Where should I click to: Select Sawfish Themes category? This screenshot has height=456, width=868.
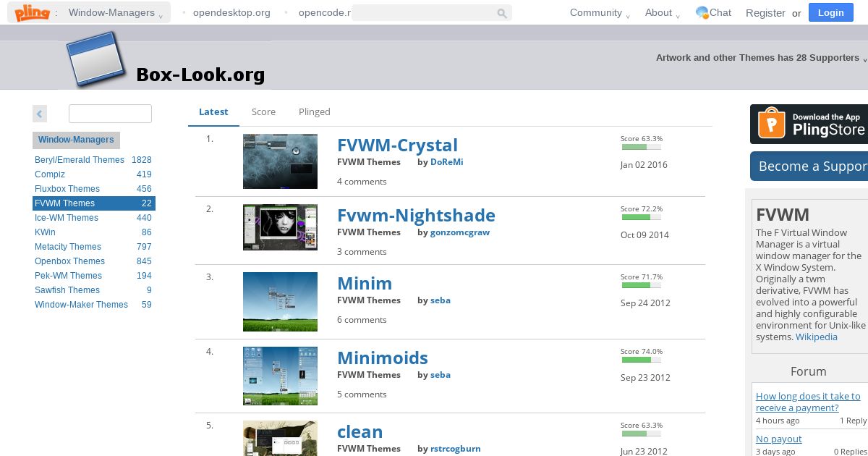pyautogui.click(x=93, y=290)
